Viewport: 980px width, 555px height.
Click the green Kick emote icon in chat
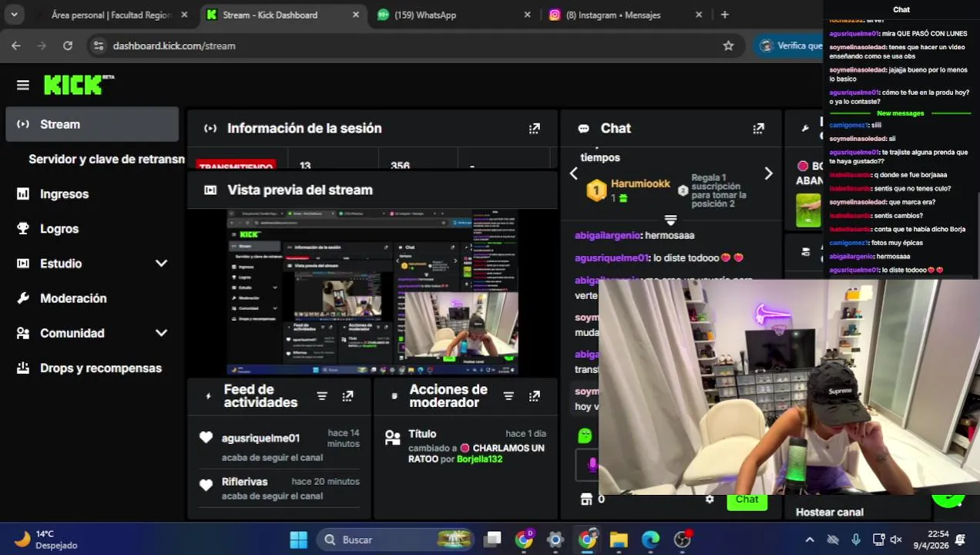(585, 436)
